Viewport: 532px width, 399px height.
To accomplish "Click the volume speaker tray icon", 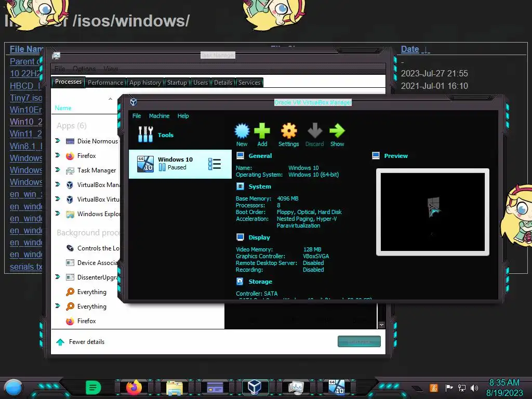I will coord(474,388).
